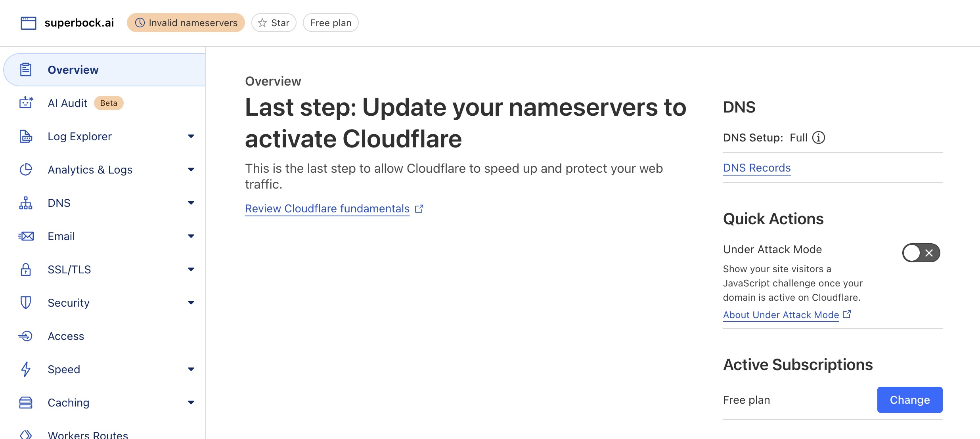Click the Log Explorer document icon
The width and height of the screenshot is (980, 439).
point(26,136)
